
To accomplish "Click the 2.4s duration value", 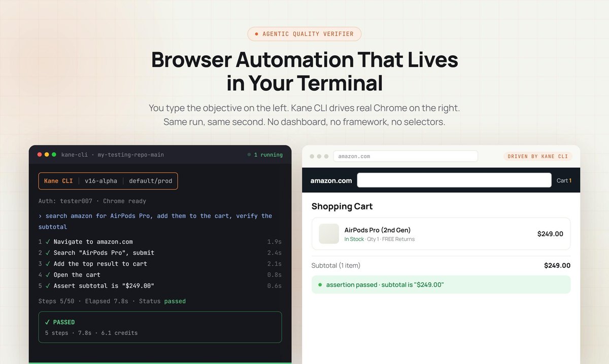I will coord(275,252).
